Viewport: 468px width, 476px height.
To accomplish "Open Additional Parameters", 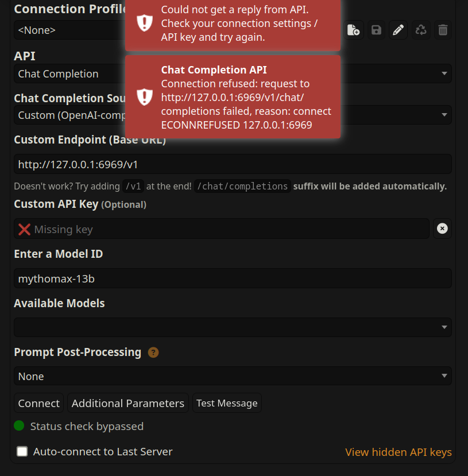I will click(128, 403).
